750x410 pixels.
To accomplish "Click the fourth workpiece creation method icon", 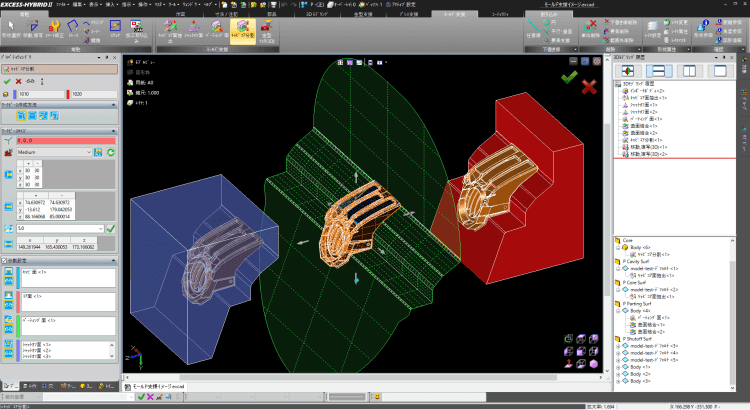I will [54, 115].
